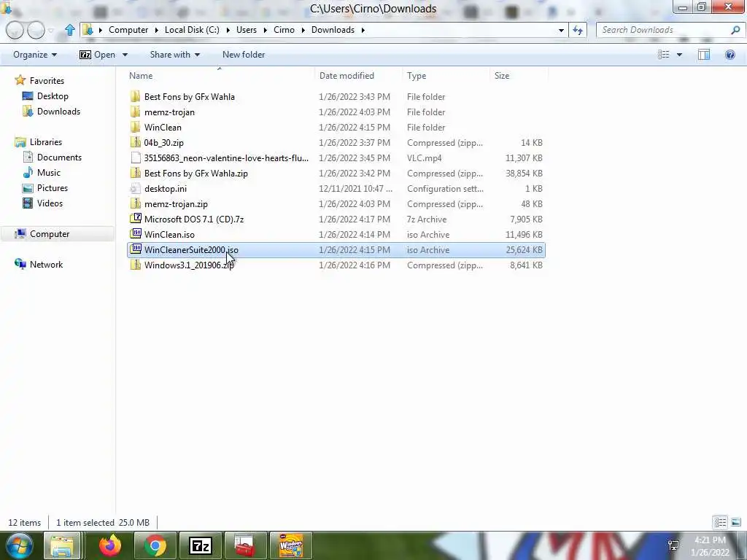747x560 pixels.
Task: Click the Forward navigation button
Action: [x=36, y=30]
